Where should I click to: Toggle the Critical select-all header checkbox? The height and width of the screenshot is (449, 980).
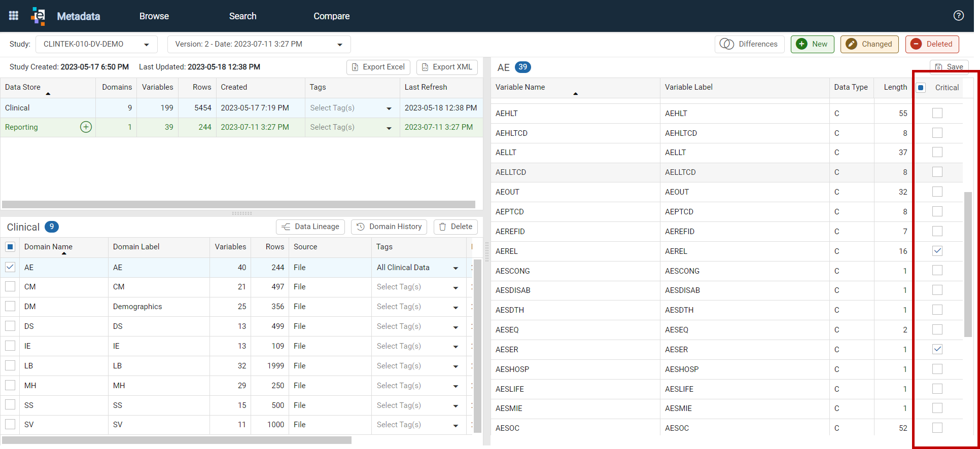(921, 88)
